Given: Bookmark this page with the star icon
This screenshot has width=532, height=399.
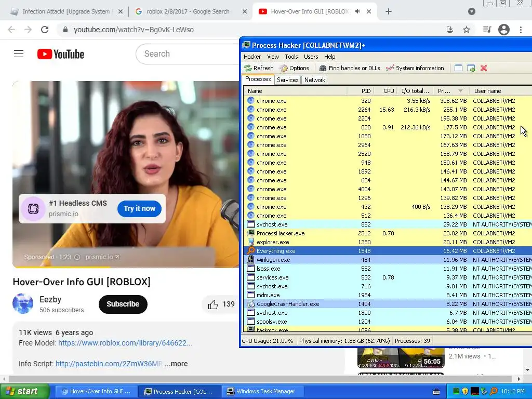Looking at the screenshot, I should click(x=467, y=30).
